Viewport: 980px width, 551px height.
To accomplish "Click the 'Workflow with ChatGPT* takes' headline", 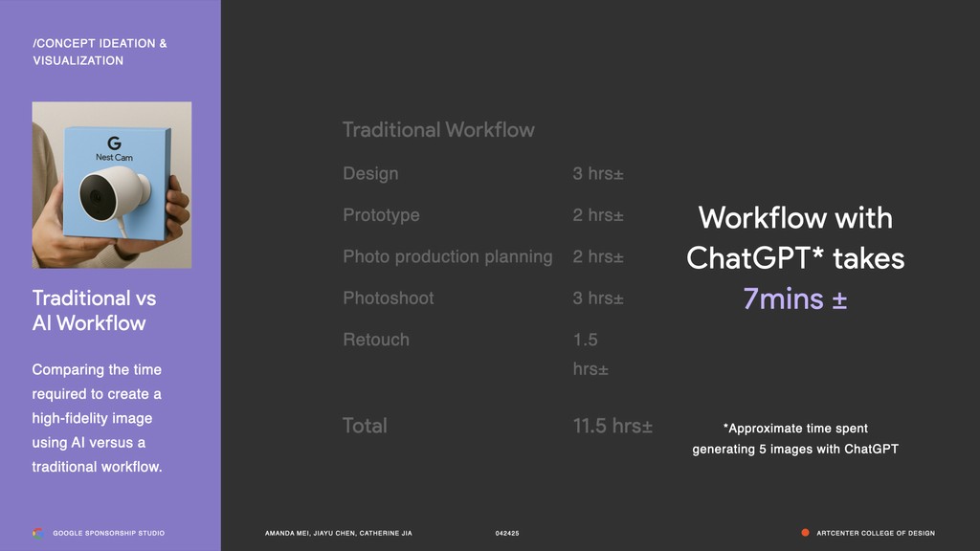I will [x=795, y=238].
